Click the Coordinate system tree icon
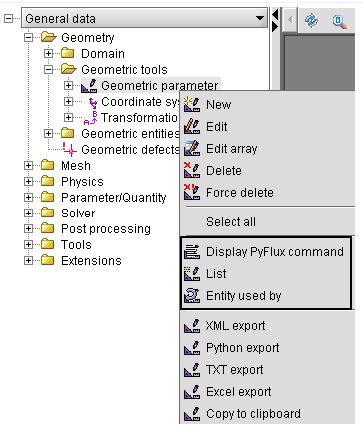 pyautogui.click(x=93, y=102)
